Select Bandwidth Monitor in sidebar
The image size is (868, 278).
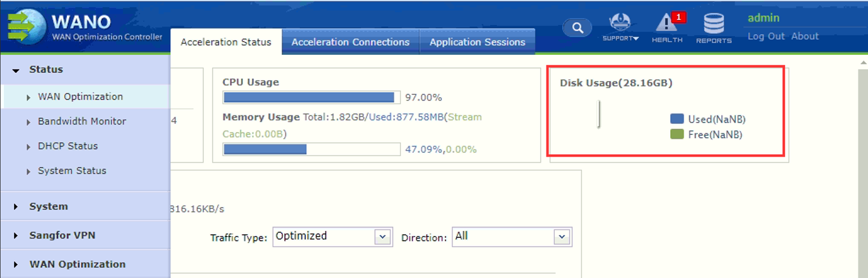coord(82,121)
